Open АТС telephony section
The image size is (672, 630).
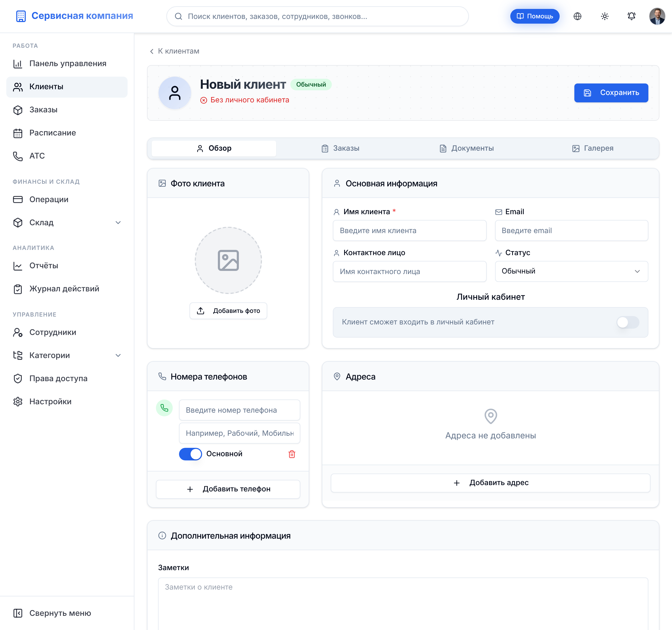(x=67, y=156)
